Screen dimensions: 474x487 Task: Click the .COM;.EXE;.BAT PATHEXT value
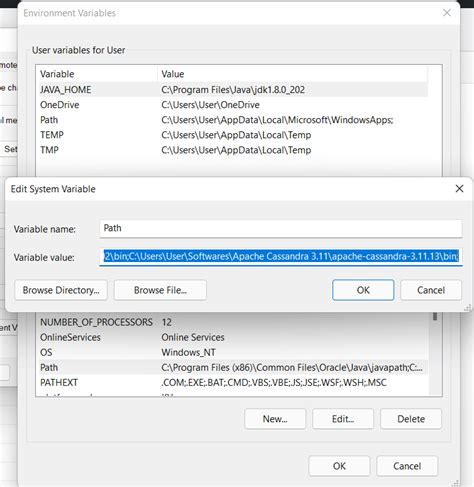274,382
